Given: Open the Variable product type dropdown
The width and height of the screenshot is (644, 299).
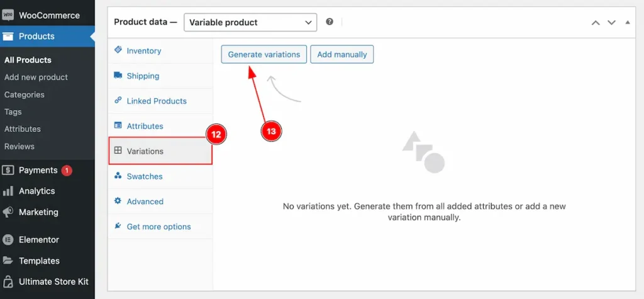Looking at the screenshot, I should tap(250, 22).
